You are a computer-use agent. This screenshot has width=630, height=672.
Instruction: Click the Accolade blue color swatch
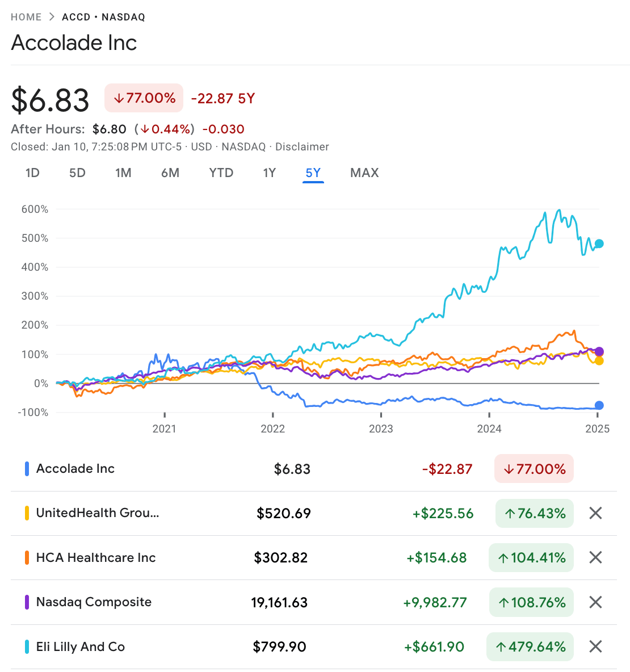coord(27,469)
